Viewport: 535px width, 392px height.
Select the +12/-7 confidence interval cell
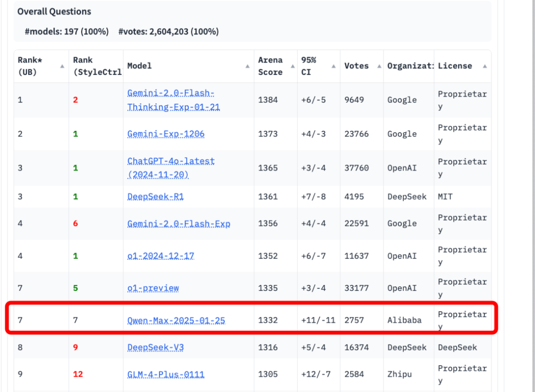click(316, 374)
